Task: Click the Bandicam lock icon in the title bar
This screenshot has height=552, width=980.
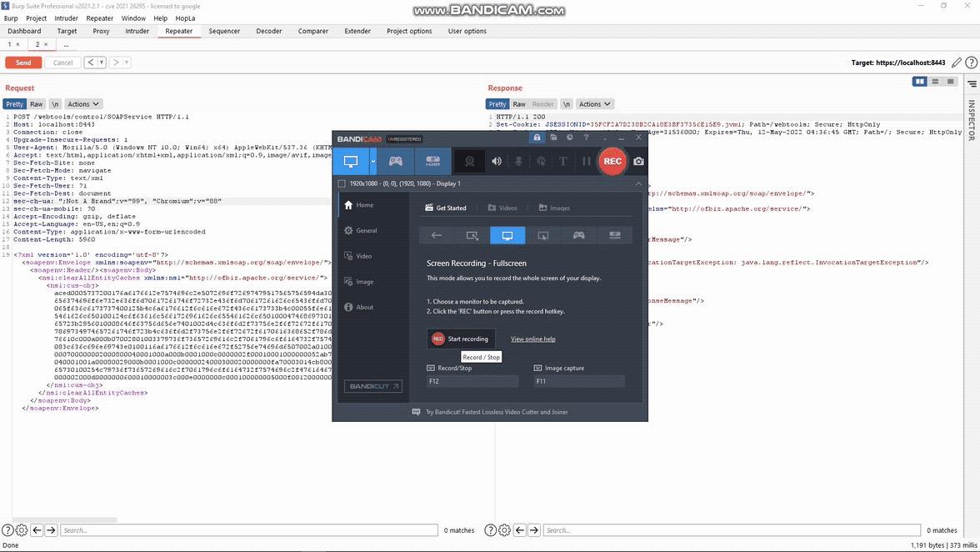Action: [x=537, y=138]
